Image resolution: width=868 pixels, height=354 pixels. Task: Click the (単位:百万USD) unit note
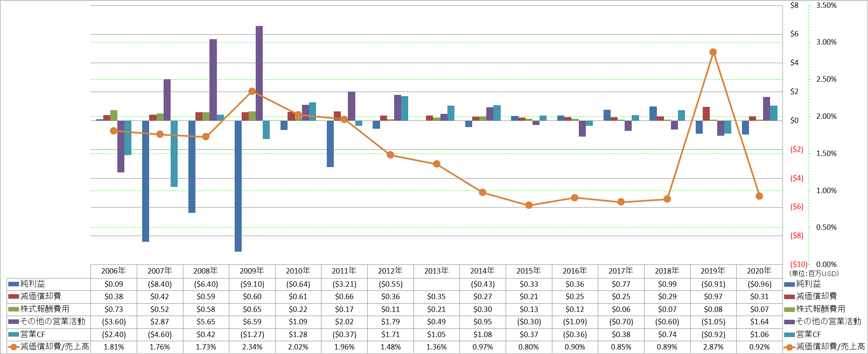pos(813,273)
